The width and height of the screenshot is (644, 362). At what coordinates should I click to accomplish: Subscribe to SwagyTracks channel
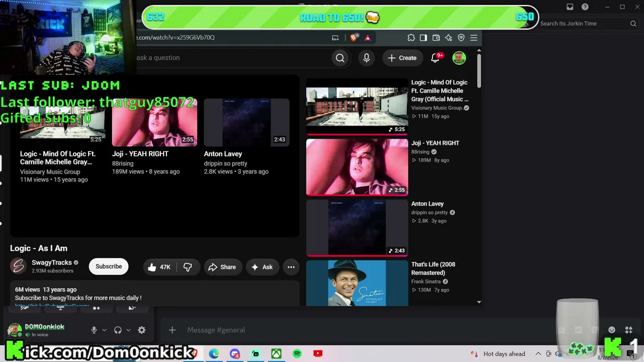(109, 266)
